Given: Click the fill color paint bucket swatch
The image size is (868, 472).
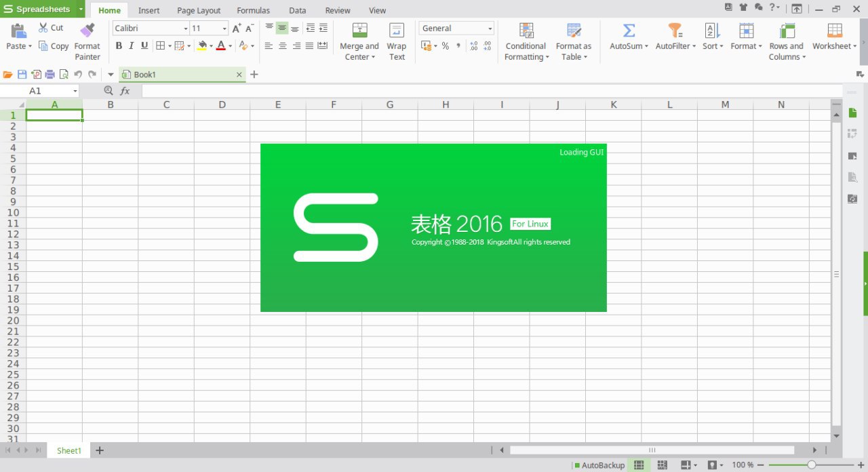Looking at the screenshot, I should coord(202,46).
